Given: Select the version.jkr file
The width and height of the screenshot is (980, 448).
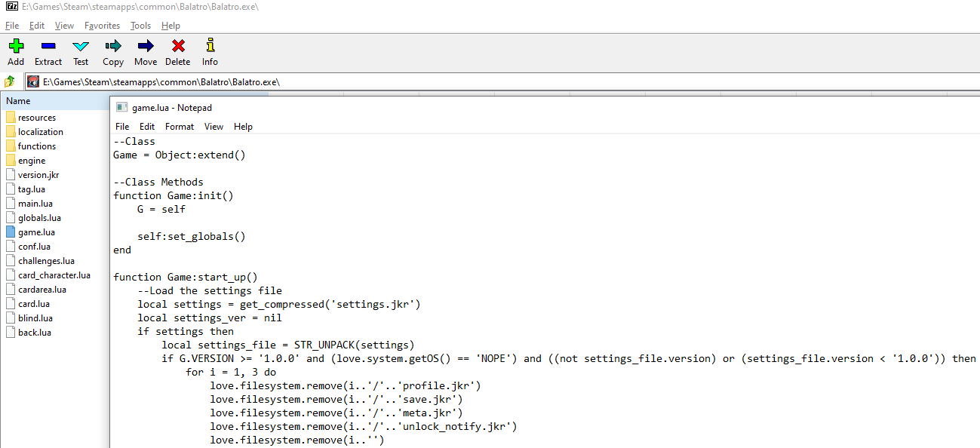Looking at the screenshot, I should click(38, 175).
